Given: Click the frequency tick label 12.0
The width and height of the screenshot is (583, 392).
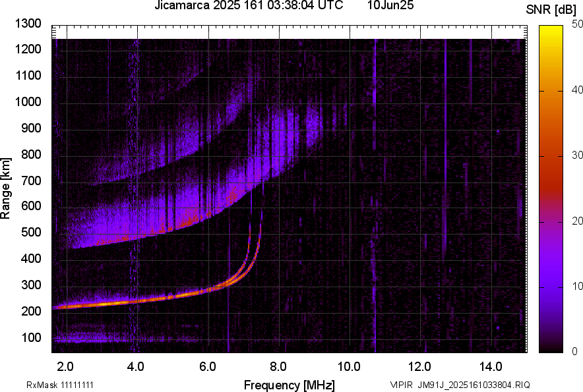Looking at the screenshot, I should 419,367.
